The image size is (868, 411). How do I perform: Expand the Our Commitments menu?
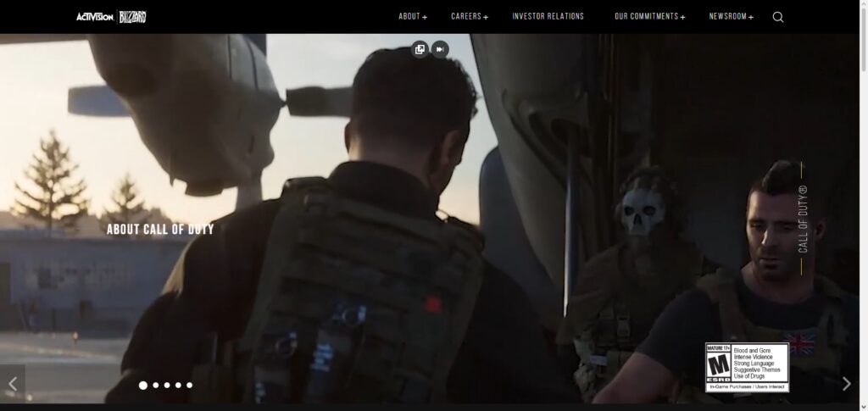pos(650,17)
